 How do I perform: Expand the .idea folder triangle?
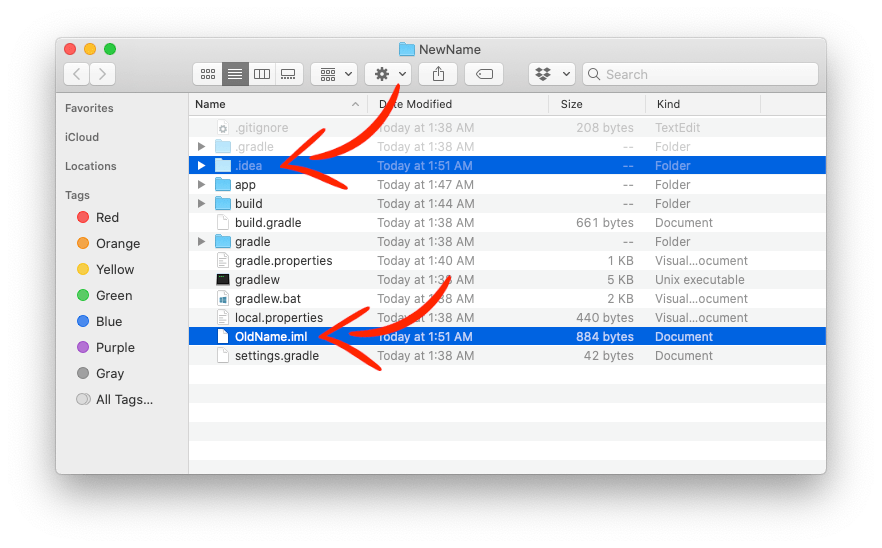pyautogui.click(x=201, y=165)
